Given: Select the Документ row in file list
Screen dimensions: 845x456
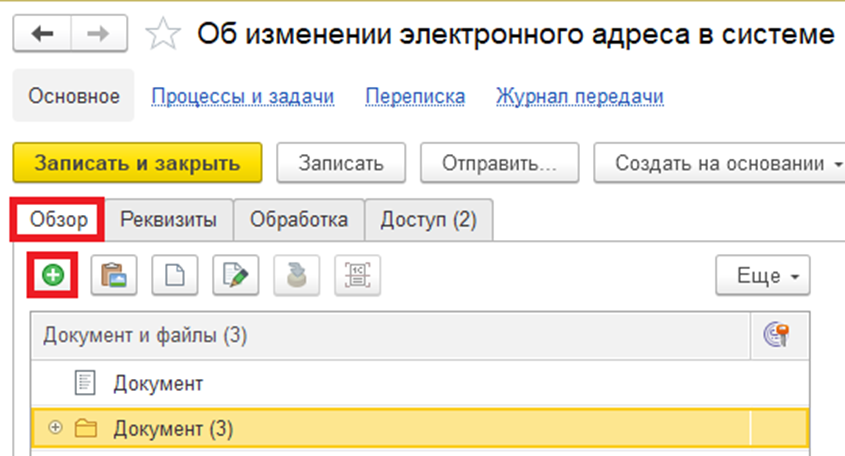Looking at the screenshot, I should (158, 383).
